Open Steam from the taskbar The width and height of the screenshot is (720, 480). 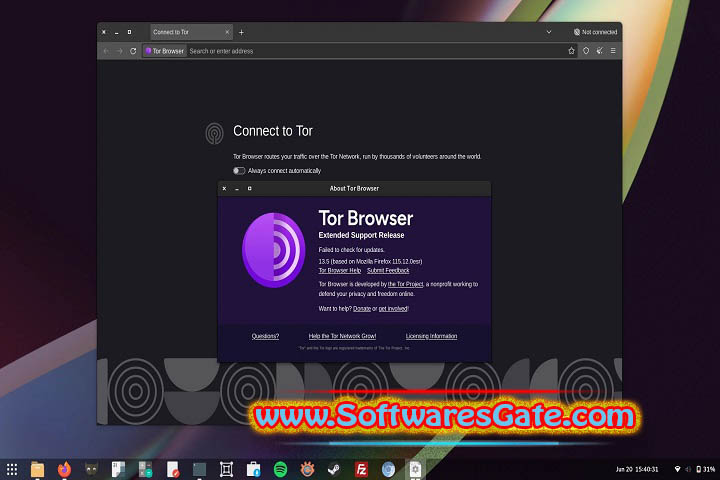pos(334,469)
